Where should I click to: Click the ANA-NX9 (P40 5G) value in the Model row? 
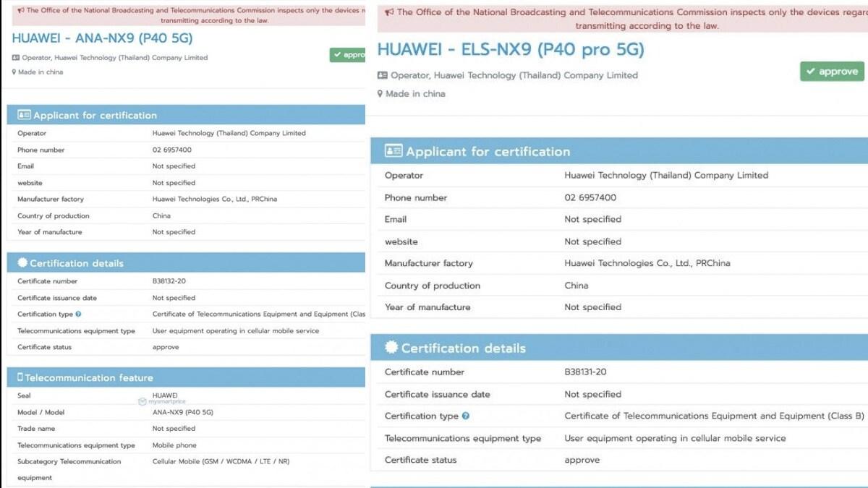click(x=183, y=412)
